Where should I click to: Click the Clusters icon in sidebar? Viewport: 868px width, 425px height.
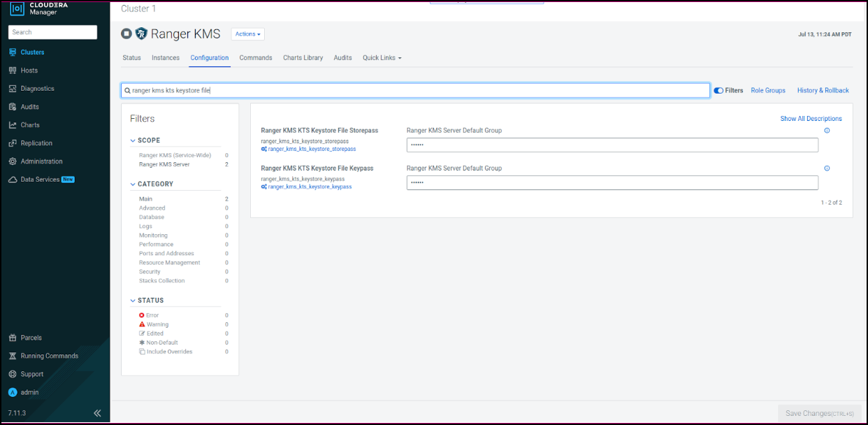[13, 52]
